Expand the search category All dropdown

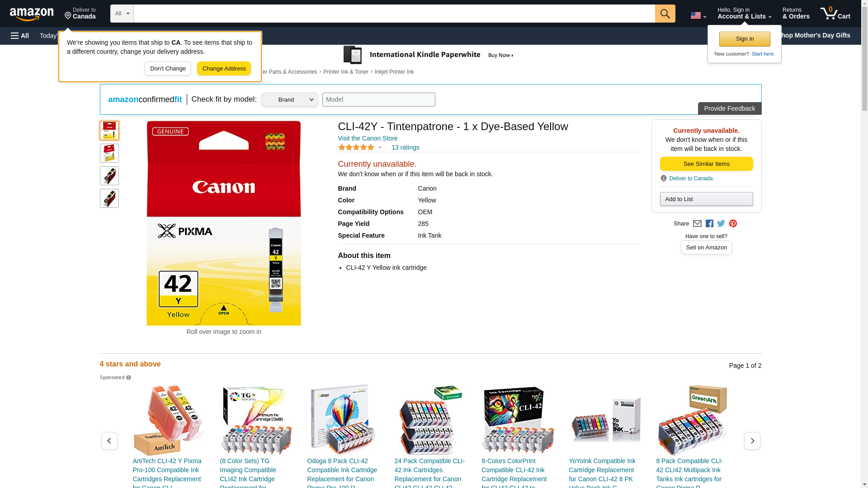[x=122, y=14]
